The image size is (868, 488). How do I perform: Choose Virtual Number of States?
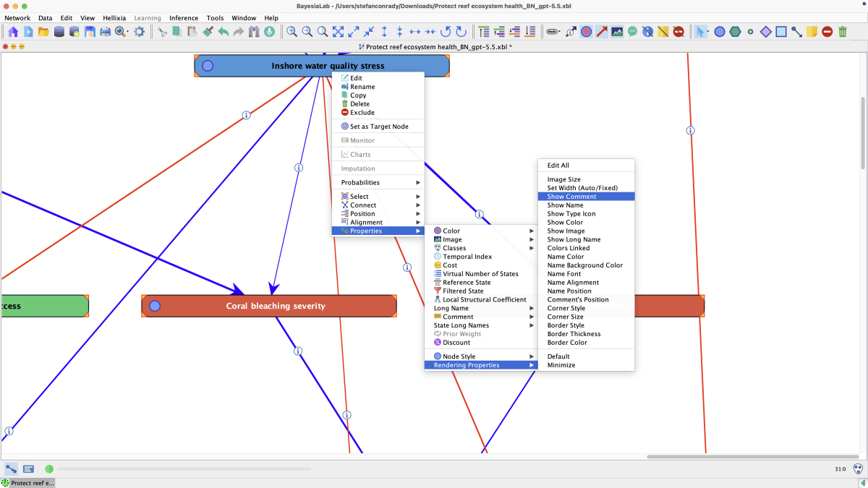tap(481, 274)
